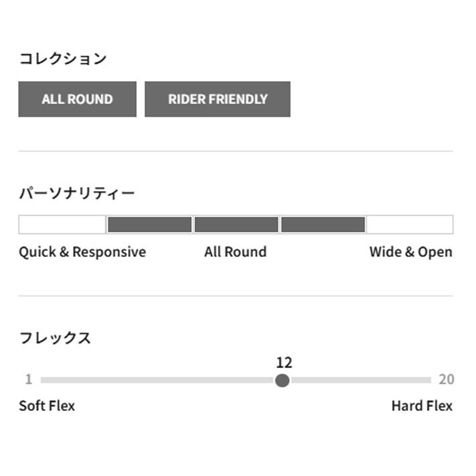Select the first empty personality segment
476x476 pixels.
(62, 225)
